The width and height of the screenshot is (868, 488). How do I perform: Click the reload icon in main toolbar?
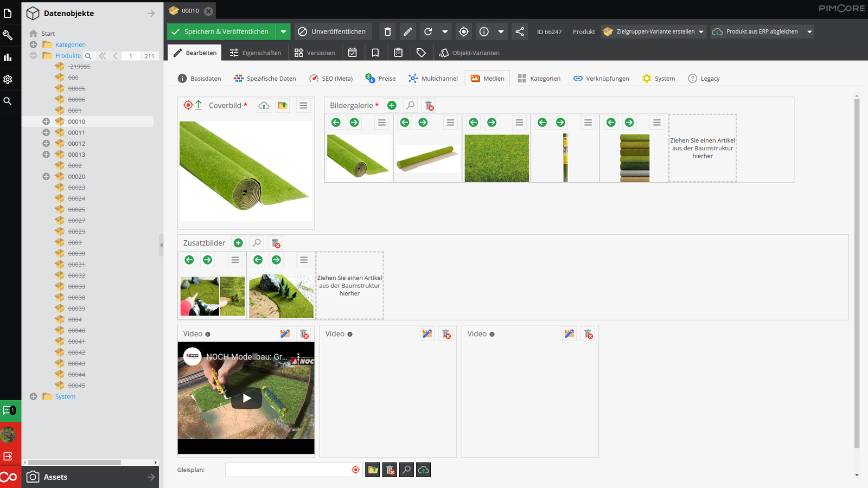point(428,31)
